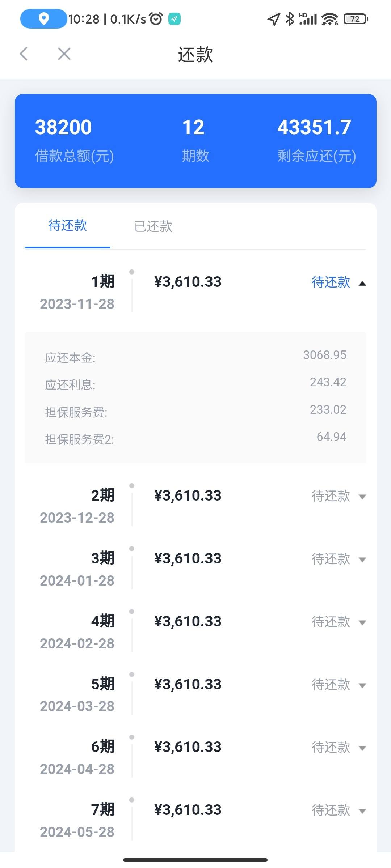Viewport: 391px width, 868px height.
Task: Tap the bottom home gesture bar
Action: (x=195, y=860)
